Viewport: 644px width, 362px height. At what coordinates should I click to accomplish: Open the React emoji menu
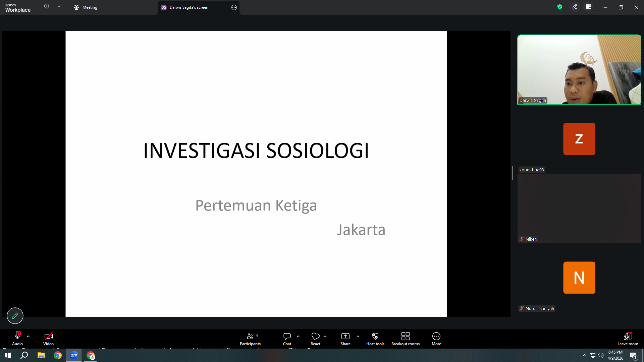coord(315,339)
